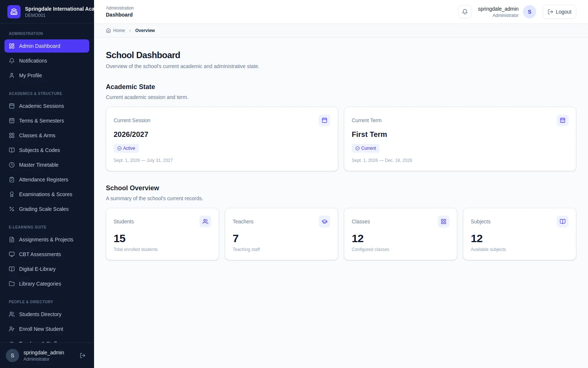Click the calendar icon on Current Session card
The image size is (588, 368).
click(x=325, y=120)
